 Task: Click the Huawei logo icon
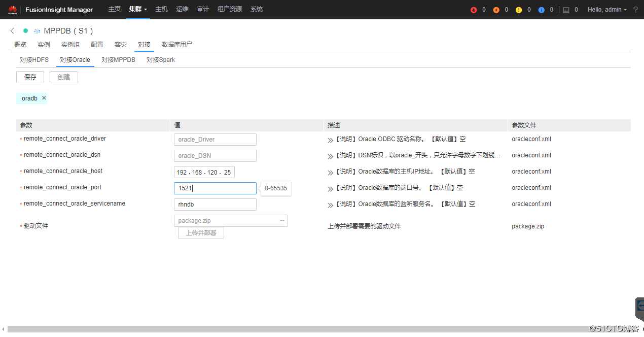click(x=12, y=10)
